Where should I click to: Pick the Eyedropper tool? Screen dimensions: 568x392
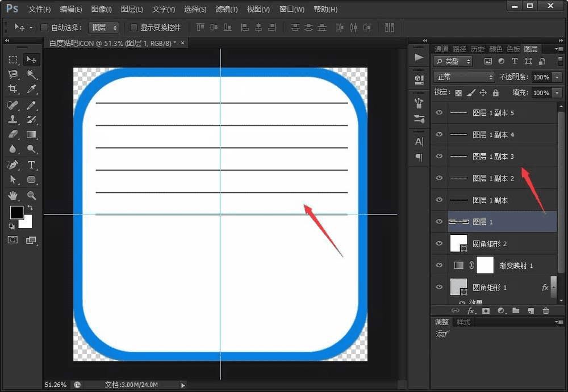point(31,89)
